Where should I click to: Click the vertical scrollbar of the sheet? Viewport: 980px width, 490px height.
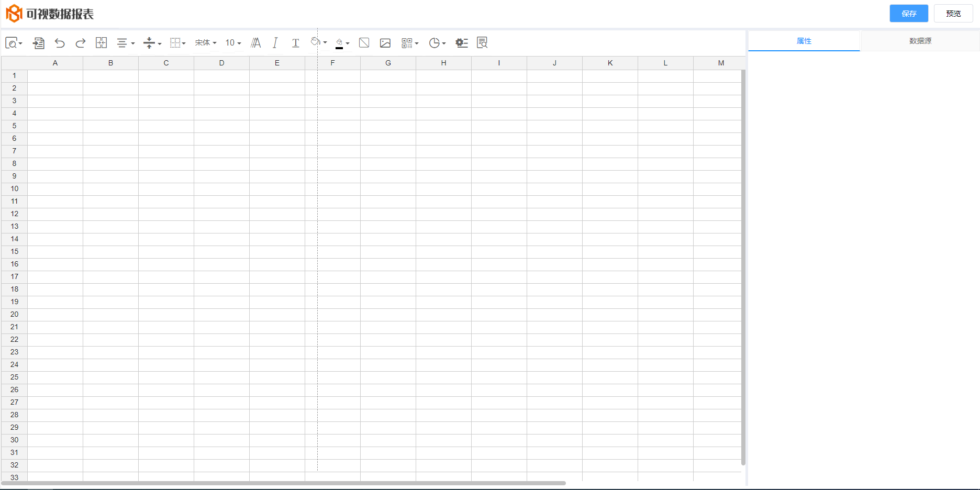click(x=743, y=268)
